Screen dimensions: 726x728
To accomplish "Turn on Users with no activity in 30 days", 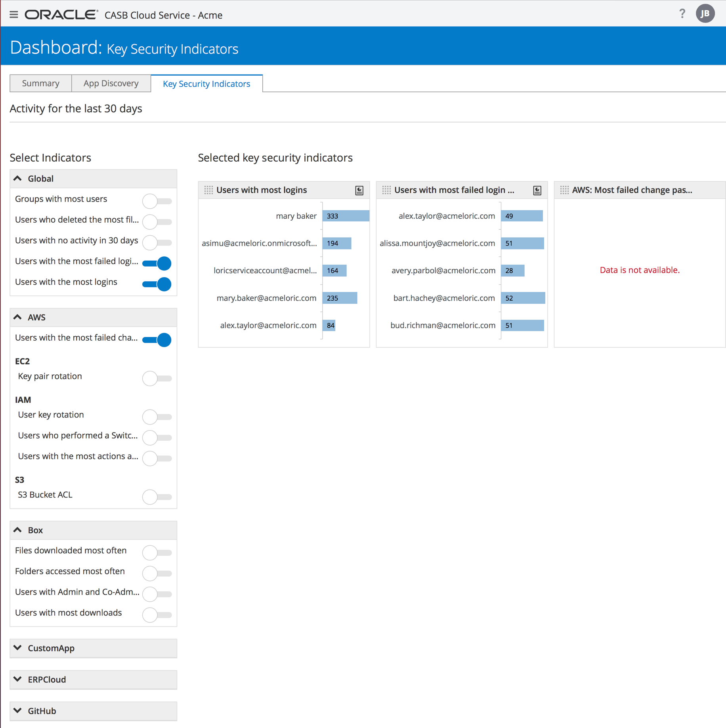I will click(x=157, y=242).
